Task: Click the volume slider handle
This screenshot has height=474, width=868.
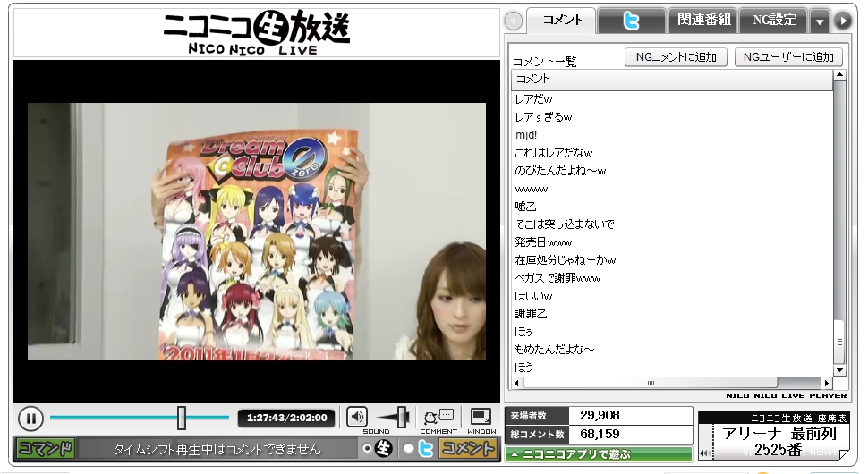Action: 402,417
